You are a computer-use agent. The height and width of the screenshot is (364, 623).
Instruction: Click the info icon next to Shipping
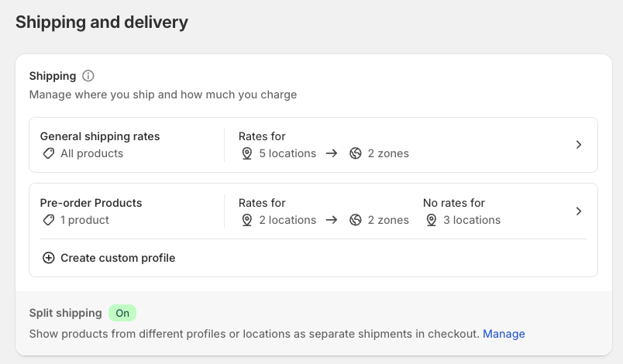pos(88,76)
